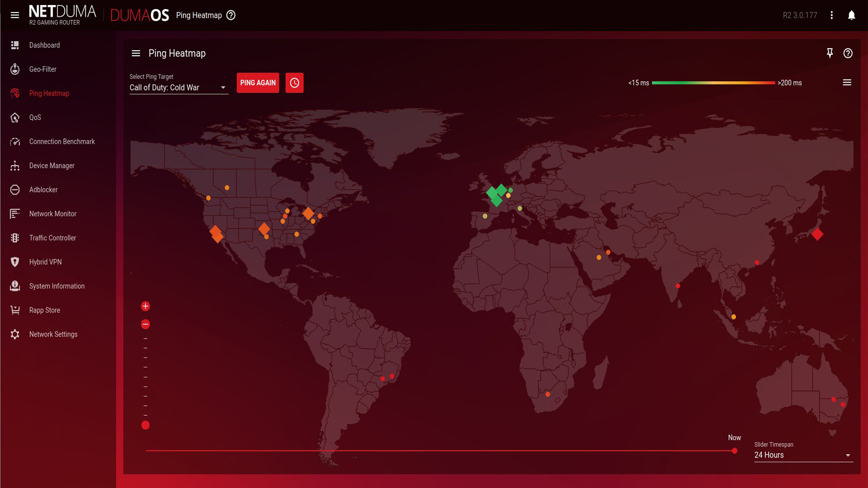
Task: Open the three-dot menu in the top bar
Action: coord(831,15)
